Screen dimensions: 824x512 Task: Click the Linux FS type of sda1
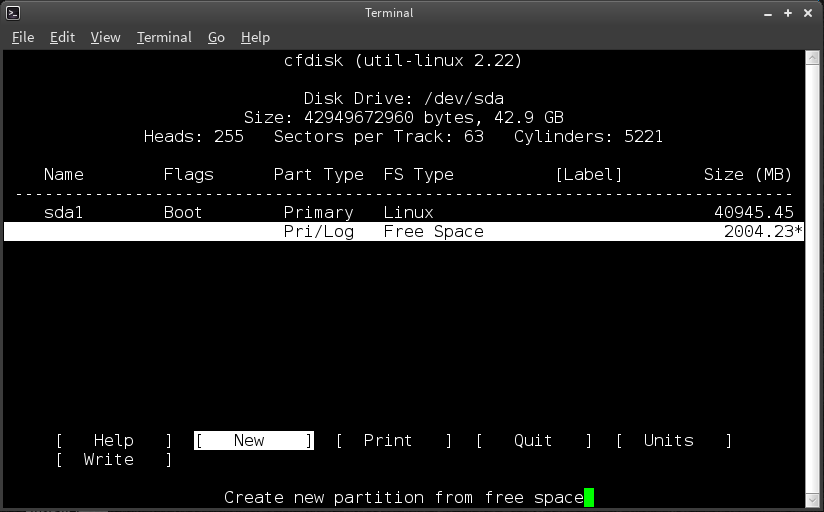(408, 212)
